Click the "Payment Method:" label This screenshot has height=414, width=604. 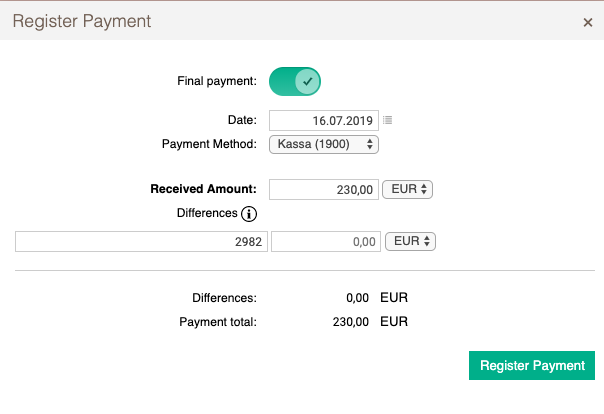tap(209, 144)
